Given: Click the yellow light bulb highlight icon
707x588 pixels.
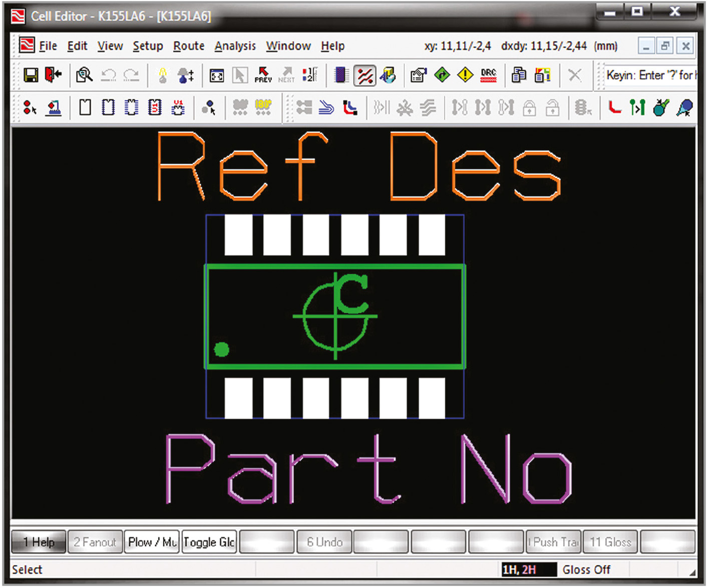Looking at the screenshot, I should coord(163,76).
